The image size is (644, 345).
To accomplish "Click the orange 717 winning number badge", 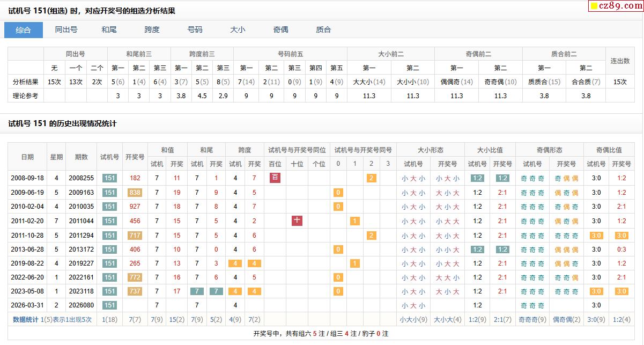I will [x=135, y=235].
